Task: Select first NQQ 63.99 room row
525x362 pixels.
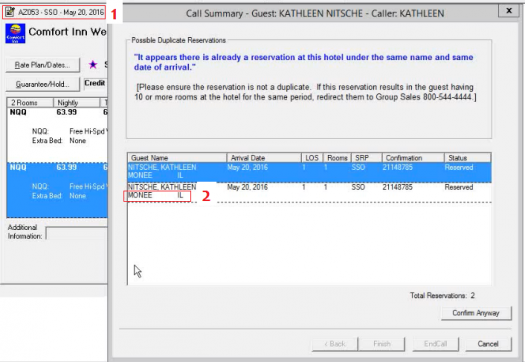Action: [x=57, y=135]
